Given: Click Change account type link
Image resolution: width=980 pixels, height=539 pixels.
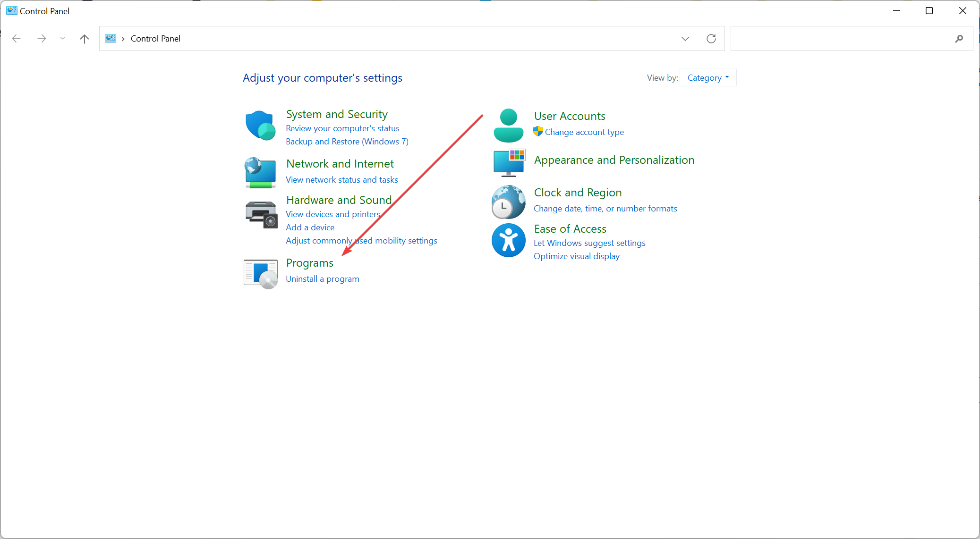Looking at the screenshot, I should (584, 132).
